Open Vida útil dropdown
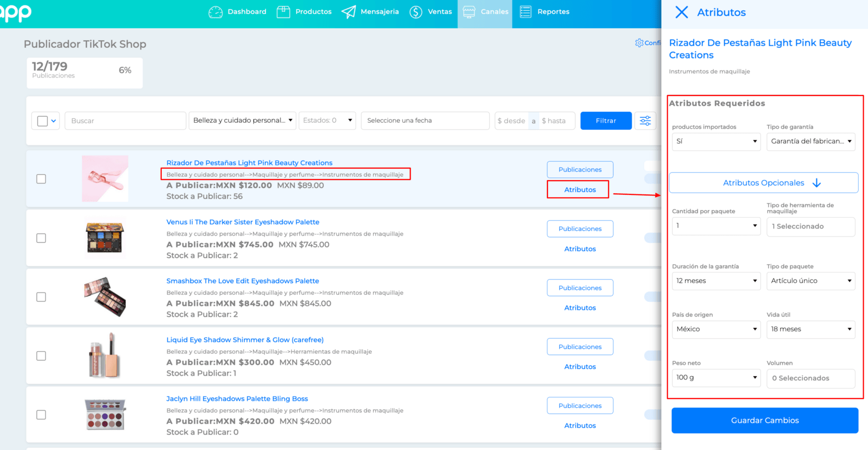The width and height of the screenshot is (868, 450). [x=811, y=329]
